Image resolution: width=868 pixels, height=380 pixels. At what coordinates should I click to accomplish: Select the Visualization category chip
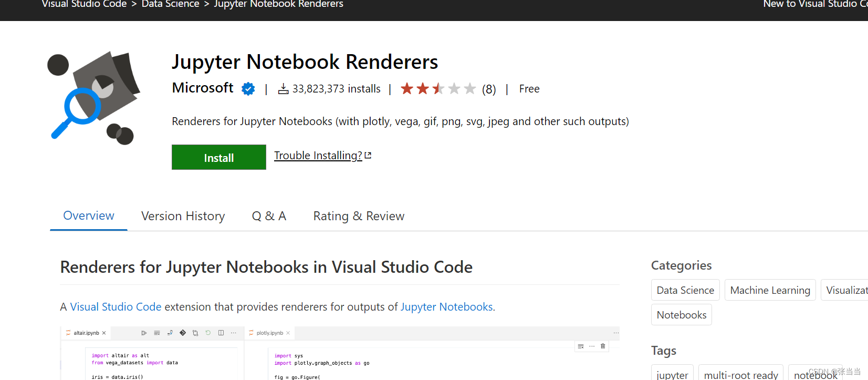point(844,290)
